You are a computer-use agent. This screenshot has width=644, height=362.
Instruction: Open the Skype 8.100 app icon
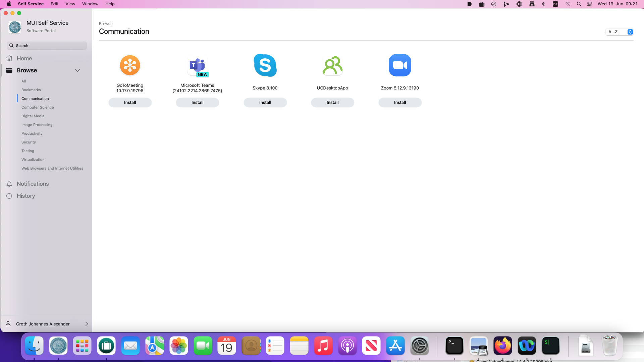click(265, 65)
